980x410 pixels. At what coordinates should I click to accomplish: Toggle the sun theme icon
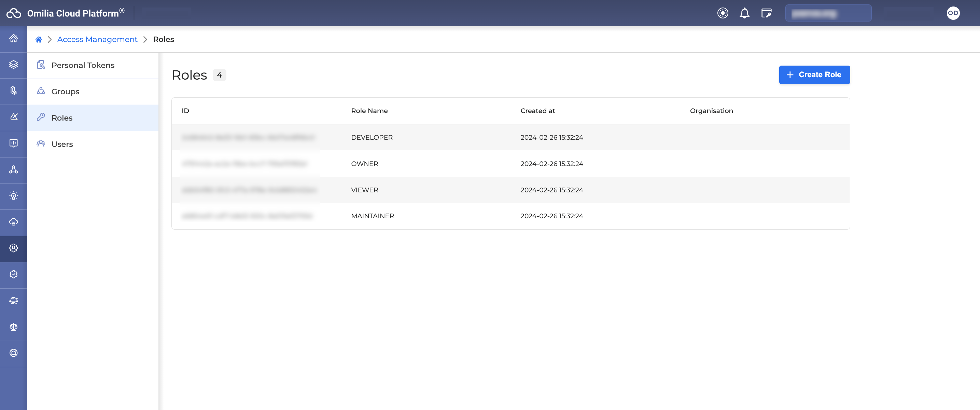click(723, 13)
